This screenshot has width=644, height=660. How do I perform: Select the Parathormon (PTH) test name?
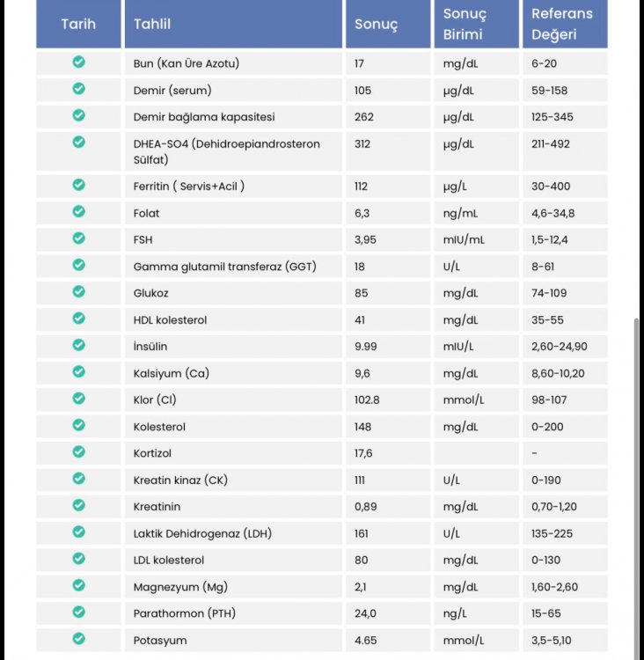[185, 613]
